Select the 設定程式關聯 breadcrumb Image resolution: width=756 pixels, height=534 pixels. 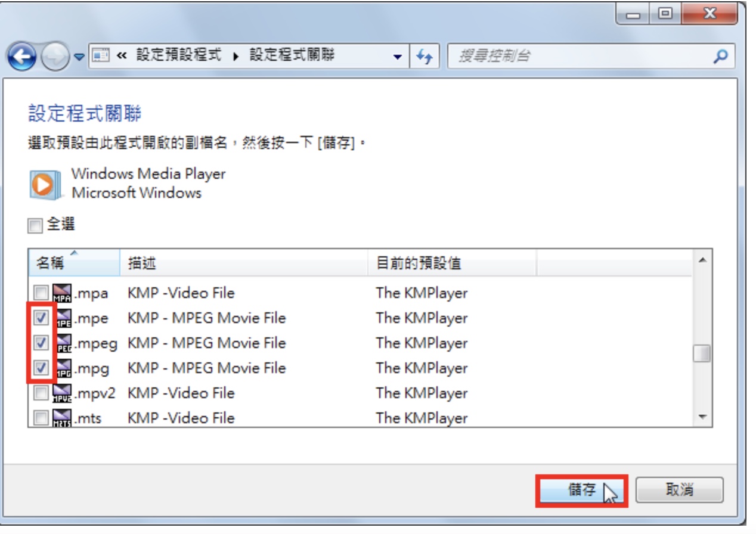292,56
